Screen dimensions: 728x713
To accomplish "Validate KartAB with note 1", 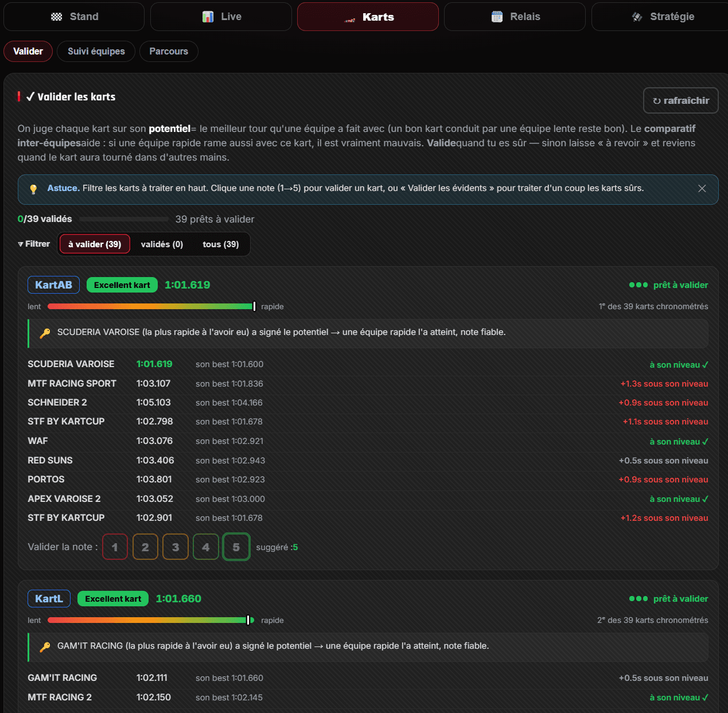I will 115,547.
